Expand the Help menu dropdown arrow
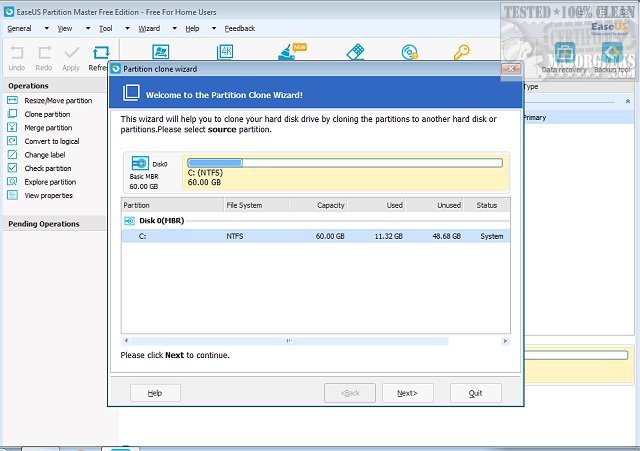The width and height of the screenshot is (640, 451). coord(213,29)
